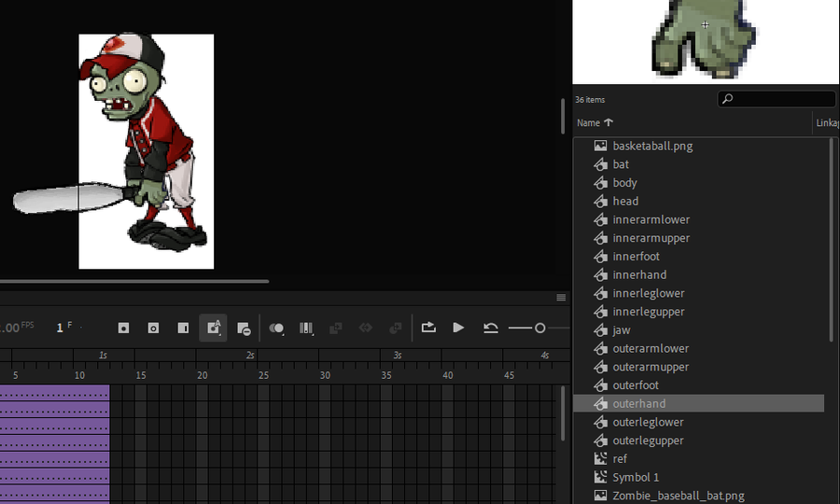Play the timeline animation
840x504 pixels.
[x=458, y=328]
